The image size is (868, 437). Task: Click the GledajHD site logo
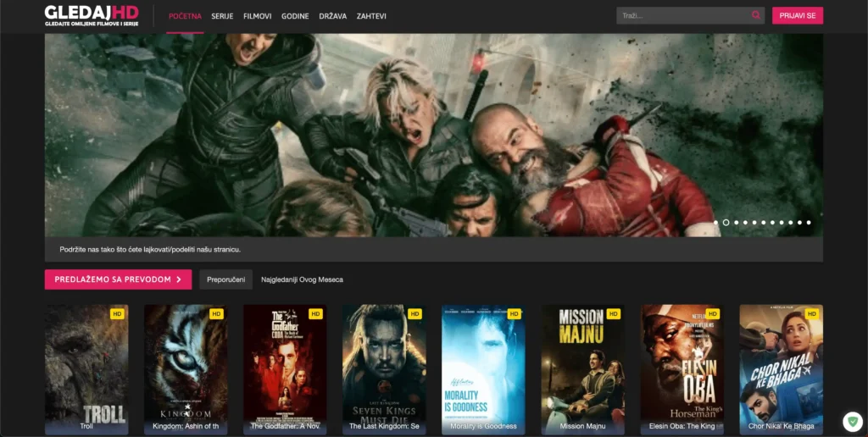pyautogui.click(x=92, y=15)
